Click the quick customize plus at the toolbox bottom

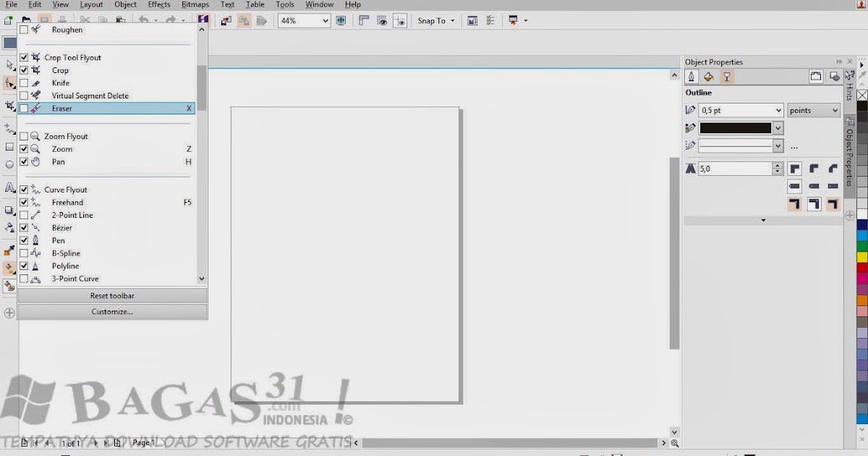[9, 313]
